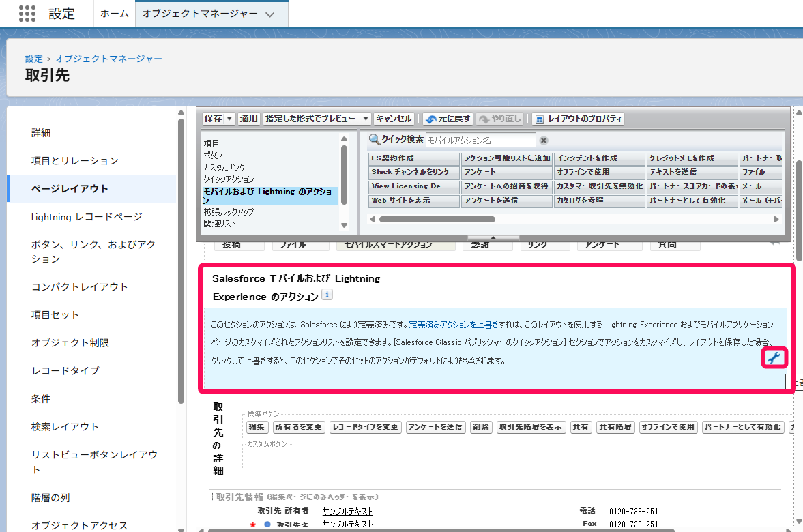
Task: Click the sidebar vertical scrollbar thumb
Action: tap(181, 261)
